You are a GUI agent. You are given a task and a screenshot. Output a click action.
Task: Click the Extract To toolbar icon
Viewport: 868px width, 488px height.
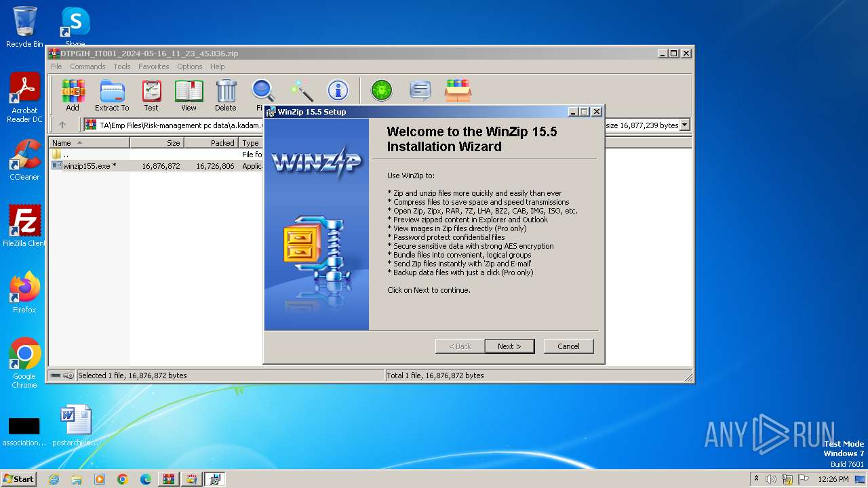(x=112, y=95)
